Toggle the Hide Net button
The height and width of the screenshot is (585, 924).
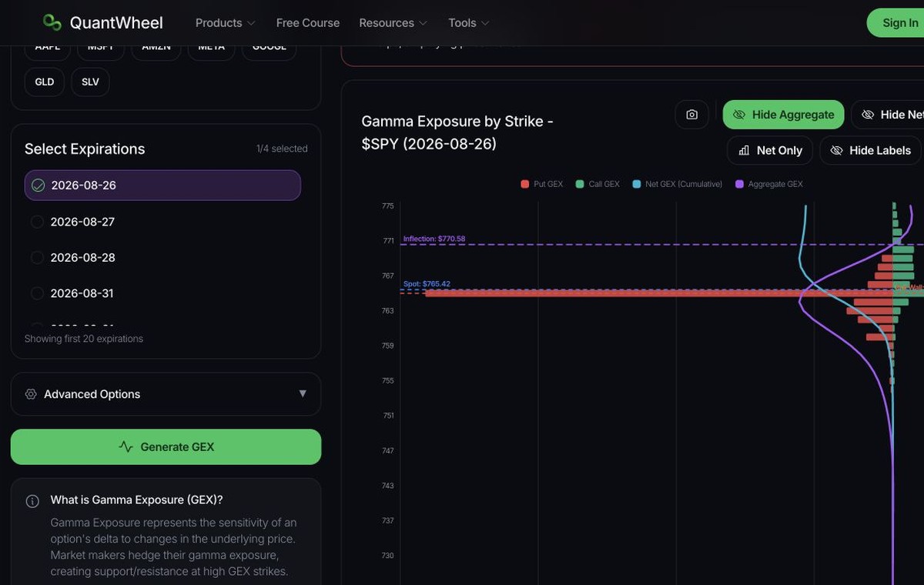(888, 115)
